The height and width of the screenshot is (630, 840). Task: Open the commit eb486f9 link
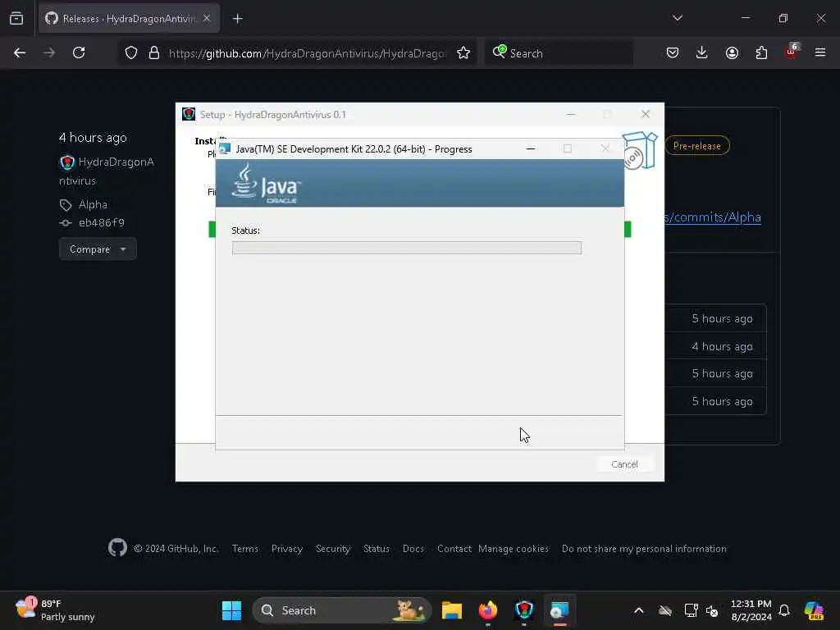(x=101, y=223)
